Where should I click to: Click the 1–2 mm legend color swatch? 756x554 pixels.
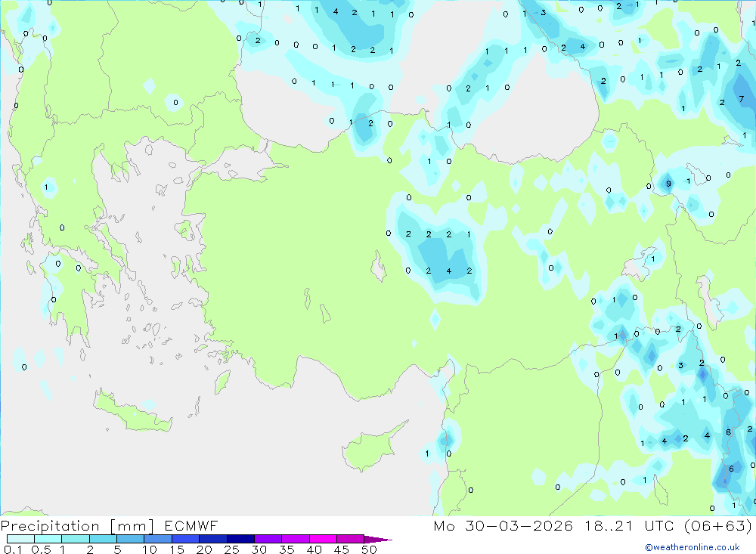[x=76, y=539]
